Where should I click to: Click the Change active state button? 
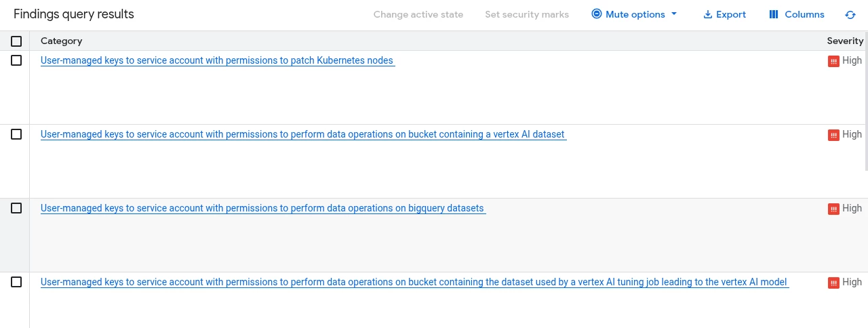(418, 15)
